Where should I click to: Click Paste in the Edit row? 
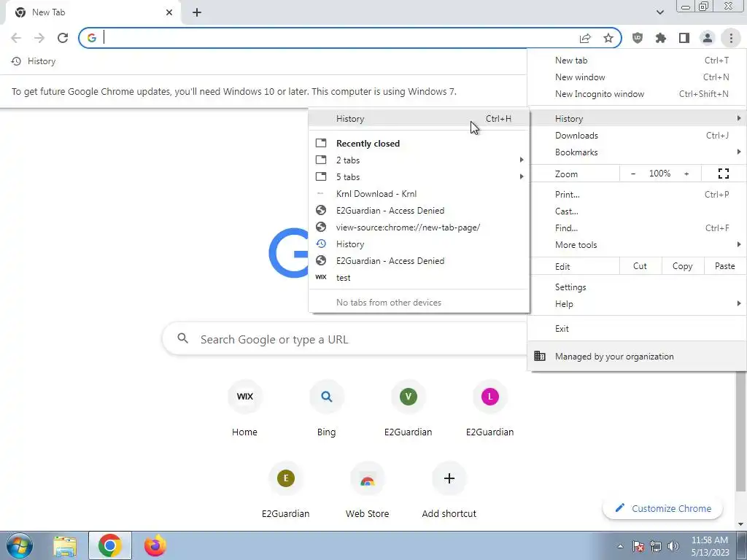pos(724,266)
